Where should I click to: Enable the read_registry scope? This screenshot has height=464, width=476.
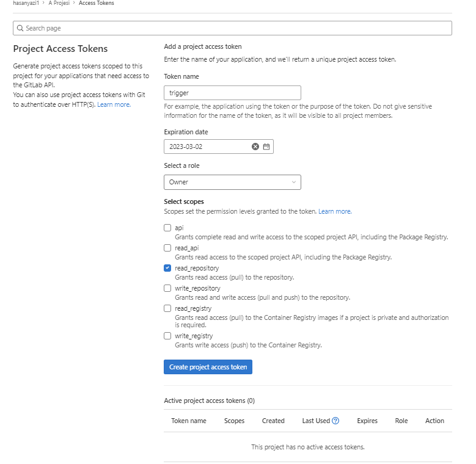[x=167, y=308]
